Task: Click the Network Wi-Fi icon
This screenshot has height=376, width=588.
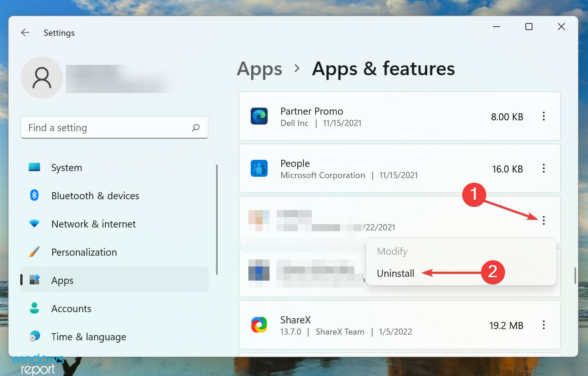Action: click(x=34, y=224)
